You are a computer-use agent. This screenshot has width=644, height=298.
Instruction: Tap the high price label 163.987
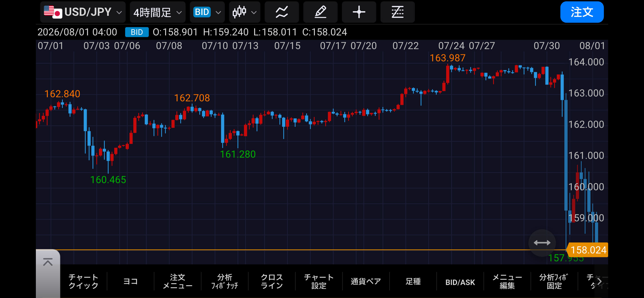click(x=447, y=58)
